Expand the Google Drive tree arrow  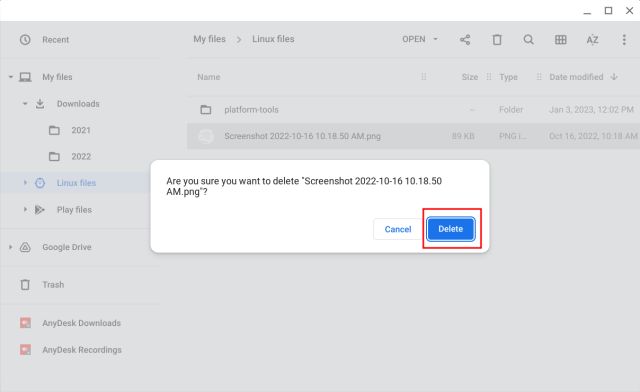11,247
